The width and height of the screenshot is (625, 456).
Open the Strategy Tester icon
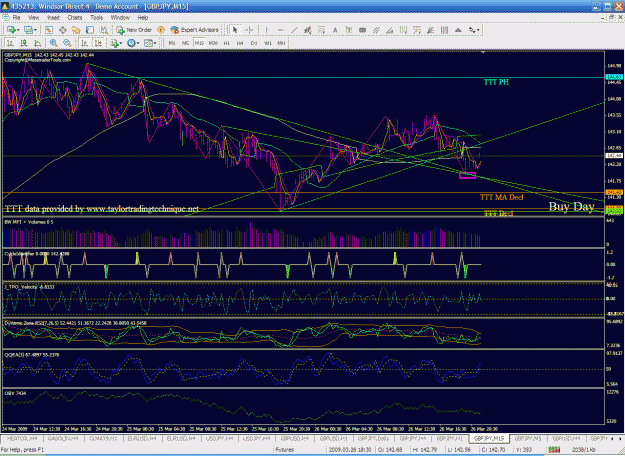coord(103,30)
